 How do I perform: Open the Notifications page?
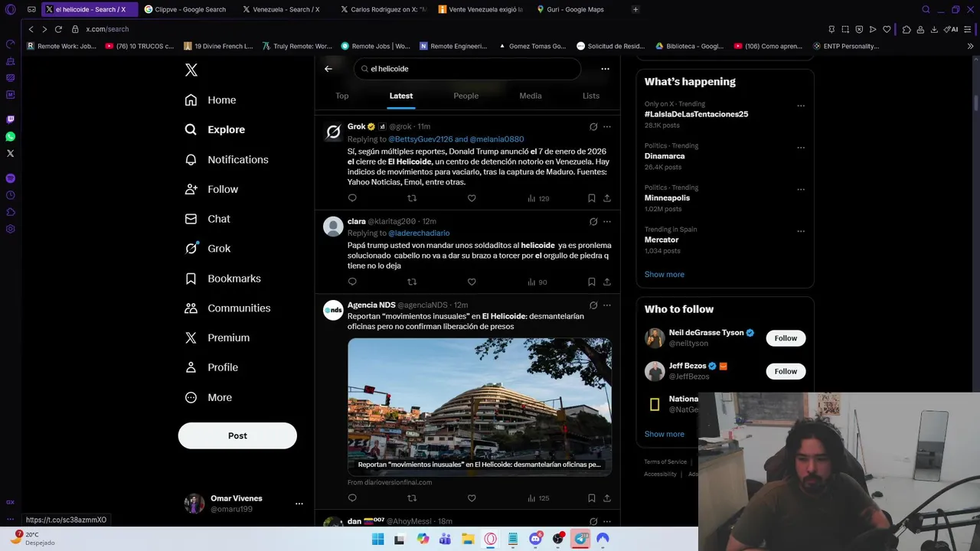point(227,159)
